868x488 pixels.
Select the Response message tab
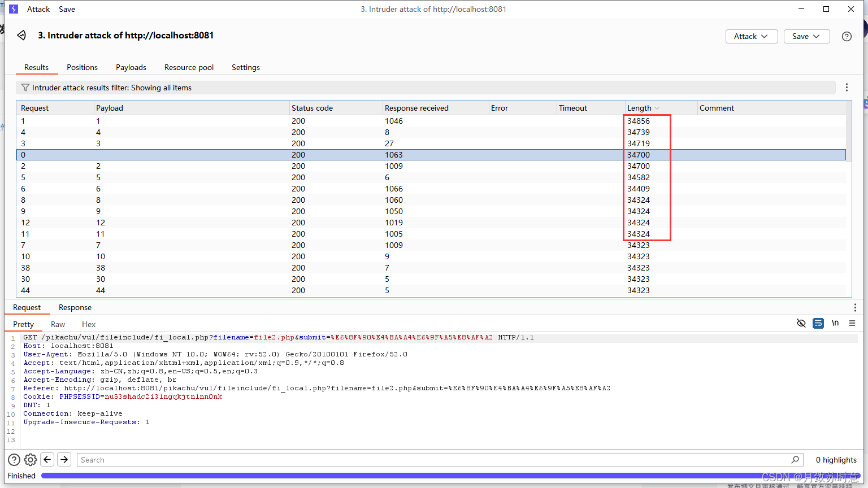click(x=75, y=307)
